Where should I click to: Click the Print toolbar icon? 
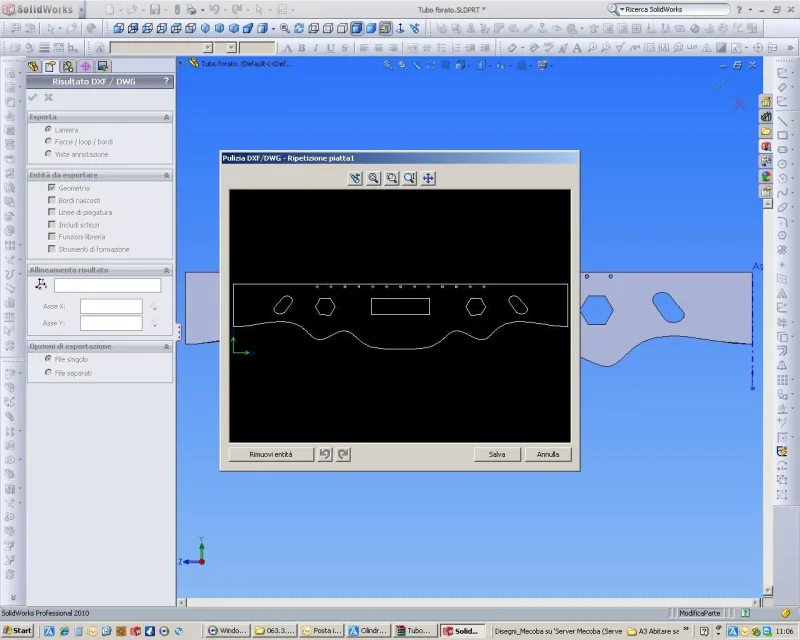(x=191, y=9)
